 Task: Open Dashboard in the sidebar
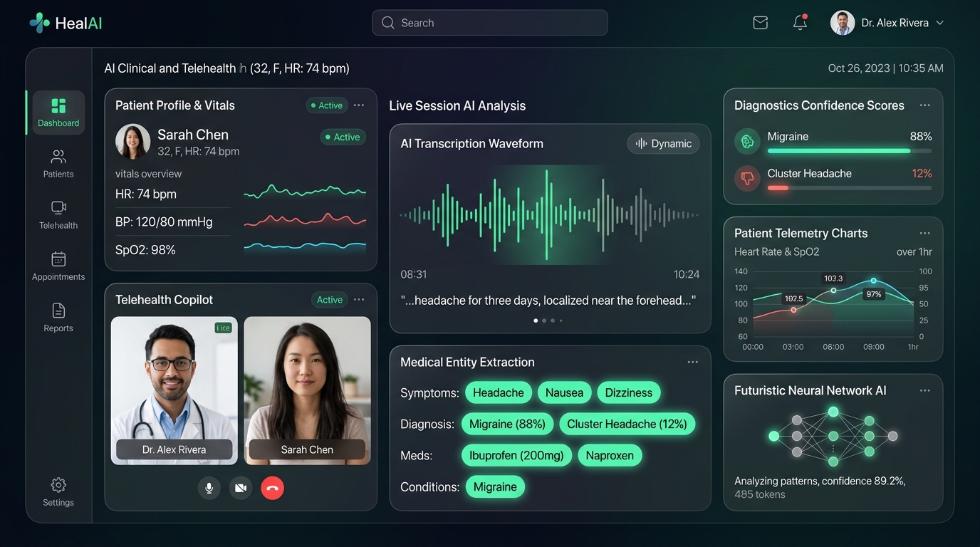58,113
